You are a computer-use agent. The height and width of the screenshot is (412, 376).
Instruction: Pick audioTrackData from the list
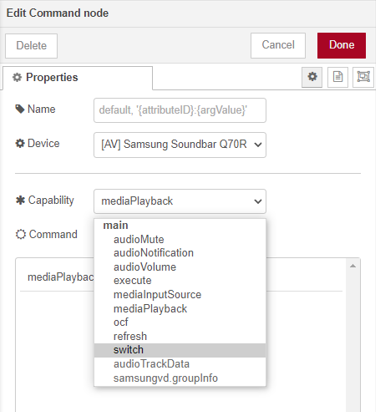180,364
